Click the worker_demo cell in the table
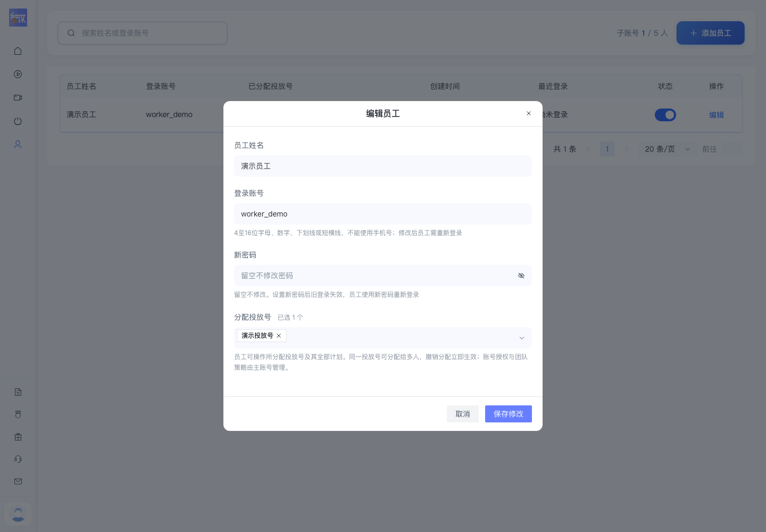This screenshot has height=532, width=766. pyautogui.click(x=169, y=114)
